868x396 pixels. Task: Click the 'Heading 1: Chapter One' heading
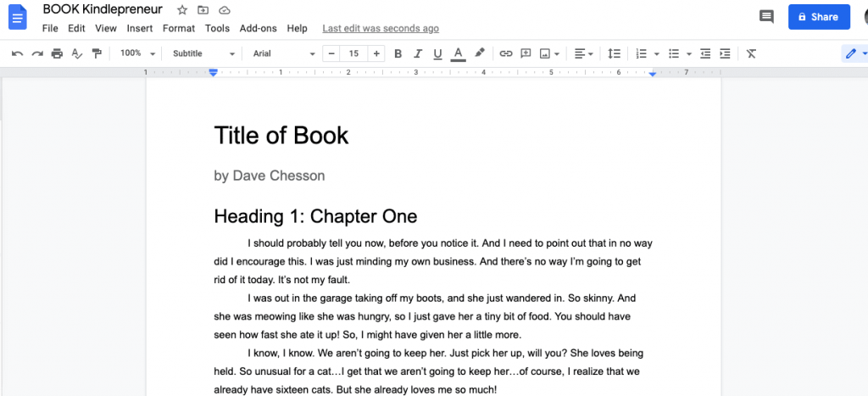[315, 216]
